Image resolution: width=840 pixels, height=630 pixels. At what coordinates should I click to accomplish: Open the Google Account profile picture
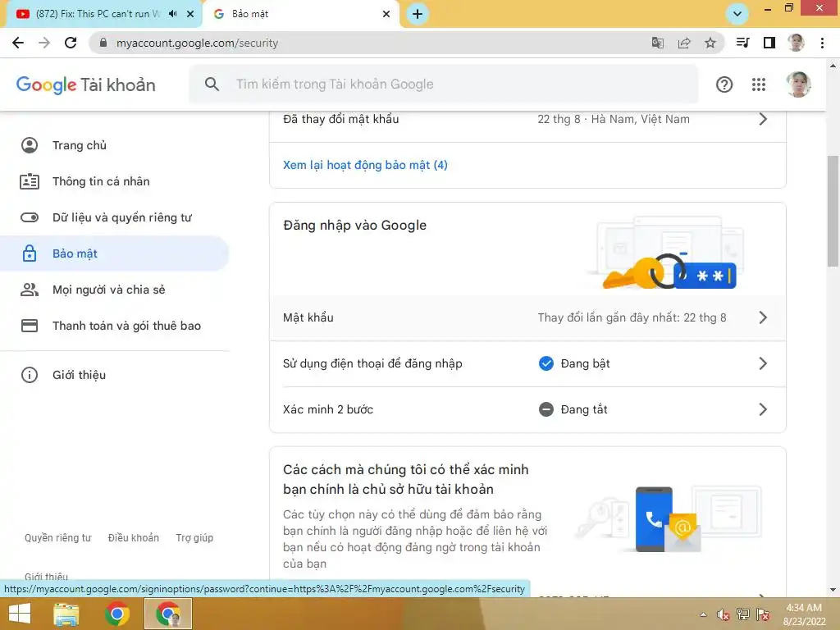[x=798, y=84]
